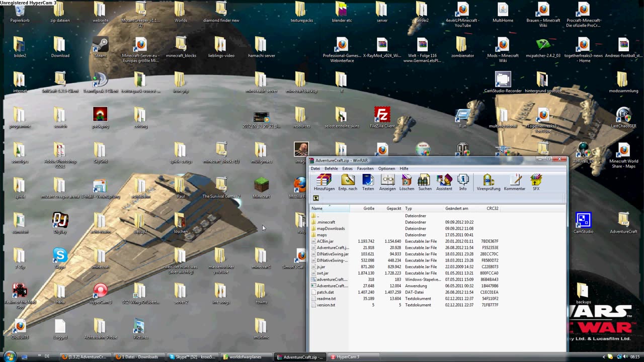Screen dimensions: 644x362
Task: Switch to 1 Datei - Downloads taskbar button
Action: pos(137,357)
